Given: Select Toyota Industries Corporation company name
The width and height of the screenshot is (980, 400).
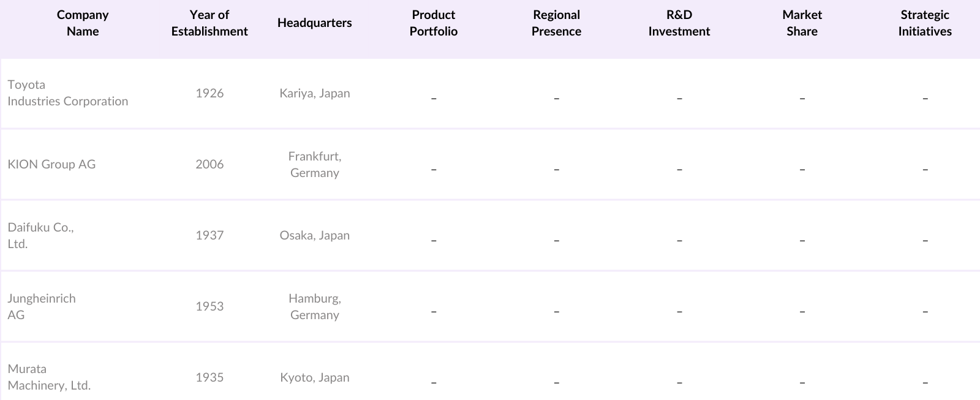Looking at the screenshot, I should pos(68,93).
